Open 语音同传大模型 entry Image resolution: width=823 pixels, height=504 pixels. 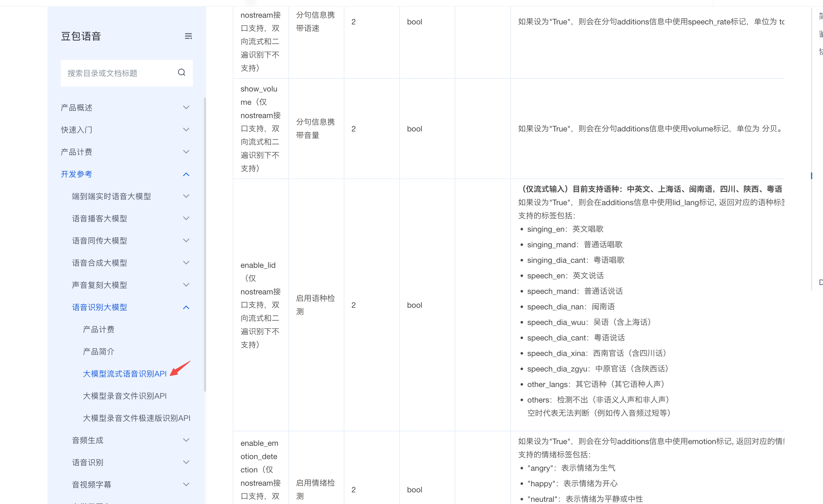tap(100, 241)
